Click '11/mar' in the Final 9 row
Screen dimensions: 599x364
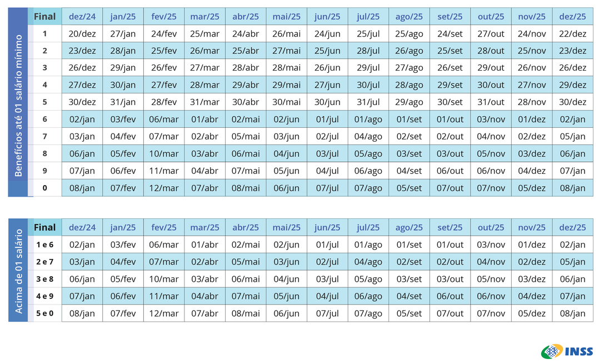click(x=164, y=171)
